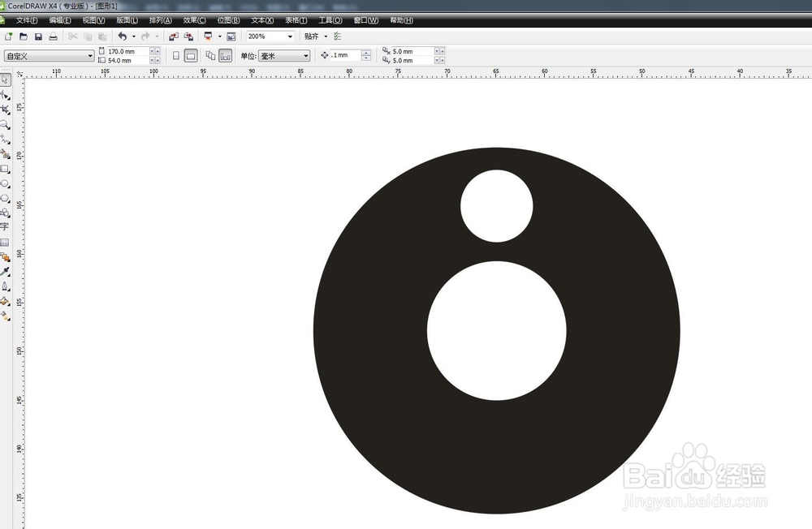812x529 pixels.
Task: Open the 单位 毫米 units dropdown
Action: point(306,55)
